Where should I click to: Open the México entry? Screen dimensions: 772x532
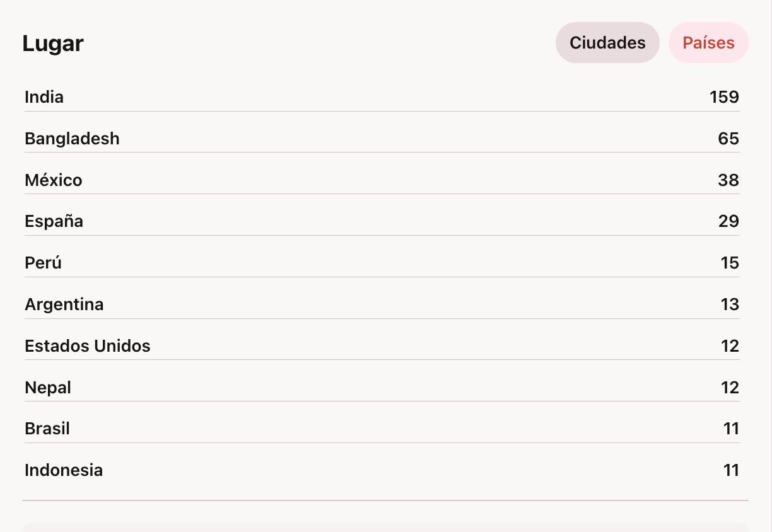tap(54, 180)
